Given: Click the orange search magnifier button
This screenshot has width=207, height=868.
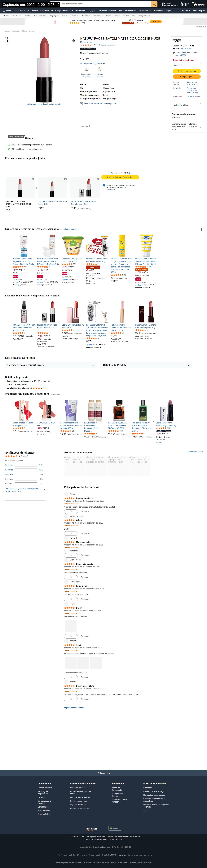Looking at the screenshot, I should click(x=154, y=4).
